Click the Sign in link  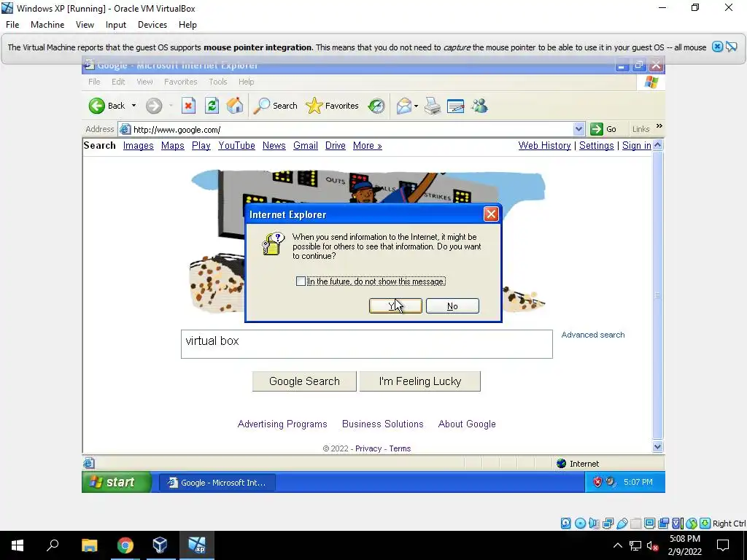click(x=636, y=146)
